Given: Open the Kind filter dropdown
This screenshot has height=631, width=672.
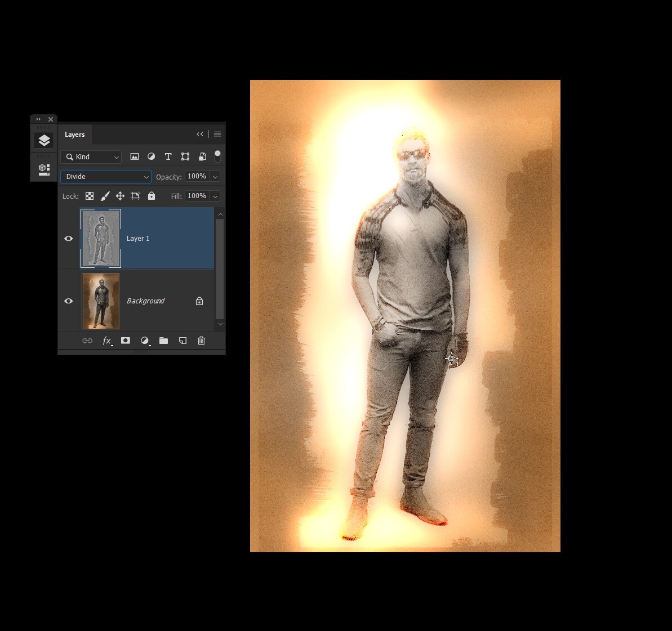Looking at the screenshot, I should (91, 157).
